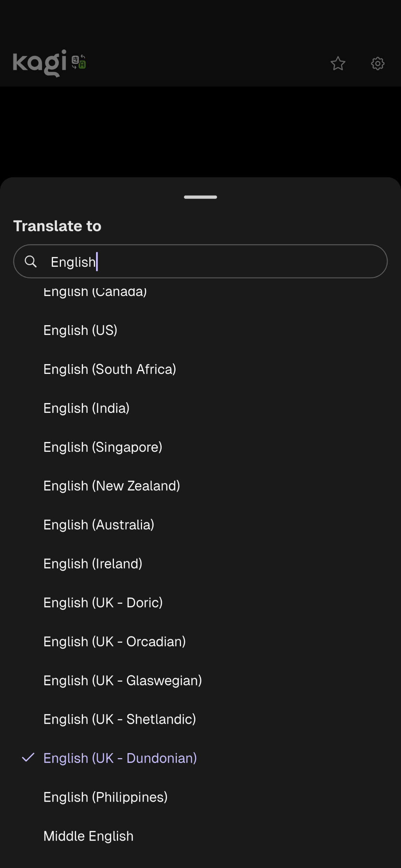Select English (UK - Glaswegian)
This screenshot has width=401, height=868.
point(123,680)
